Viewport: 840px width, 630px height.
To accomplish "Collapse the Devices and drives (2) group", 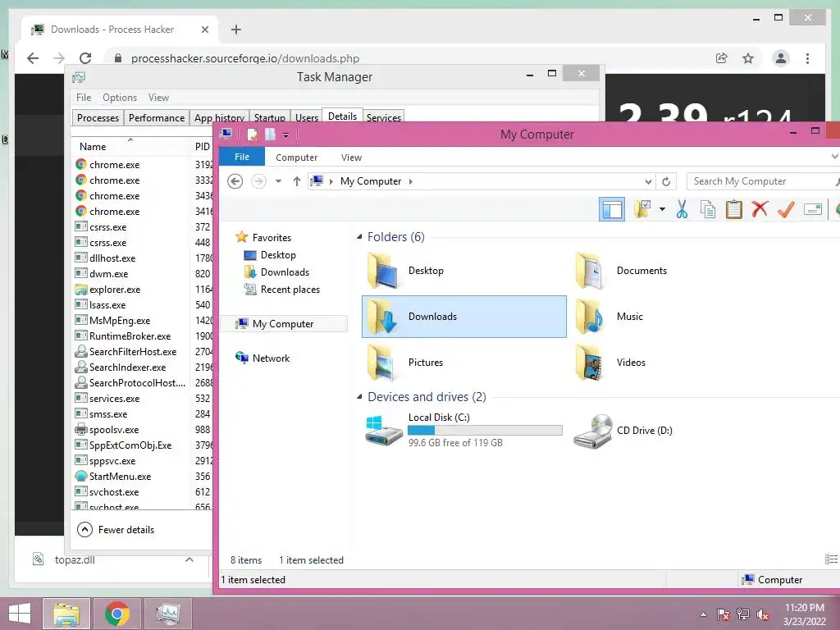I will pos(359,397).
